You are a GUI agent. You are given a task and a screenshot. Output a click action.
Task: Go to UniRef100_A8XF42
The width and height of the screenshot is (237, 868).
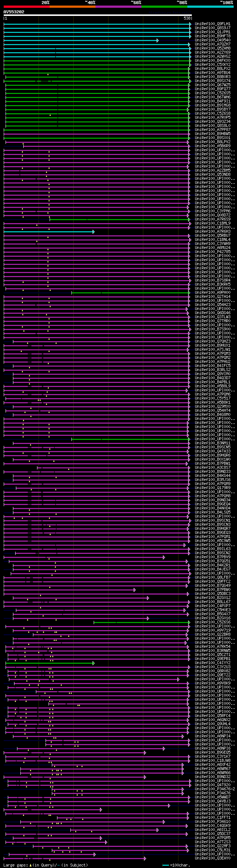pyautogui.click(x=213, y=765)
